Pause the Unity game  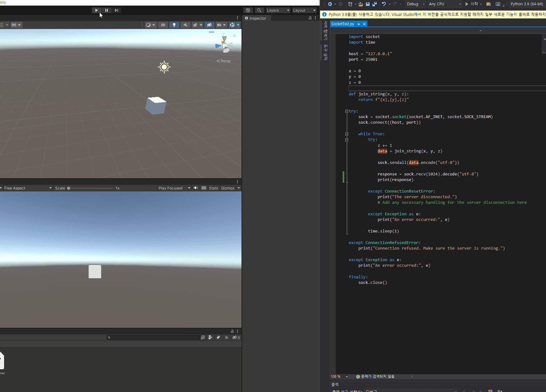click(107, 10)
